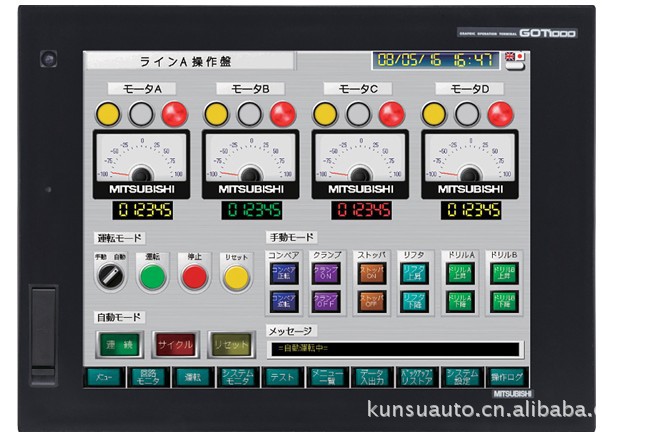Image resolution: width=658 pixels, height=437 pixels.
Task: Select 連続 continuous auto mode
Action: pos(120,345)
